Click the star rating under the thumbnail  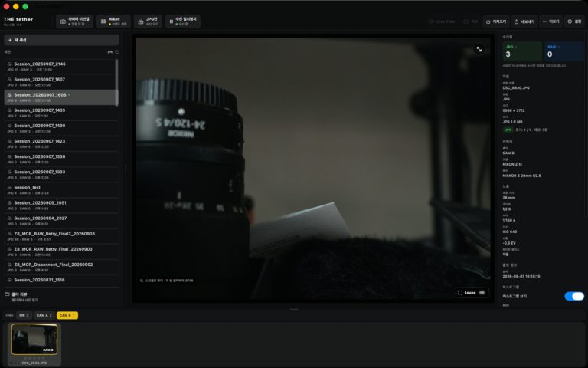[34, 358]
